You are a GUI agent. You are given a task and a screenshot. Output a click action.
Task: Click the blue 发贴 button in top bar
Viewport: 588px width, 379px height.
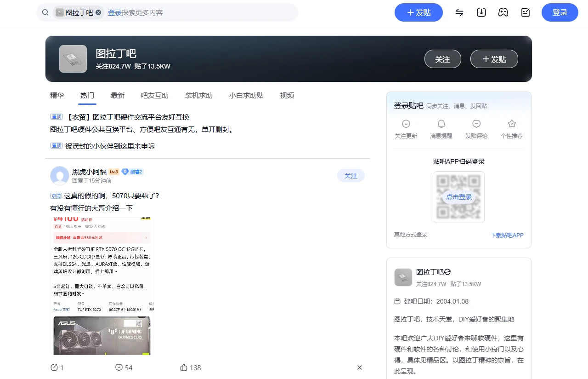418,12
